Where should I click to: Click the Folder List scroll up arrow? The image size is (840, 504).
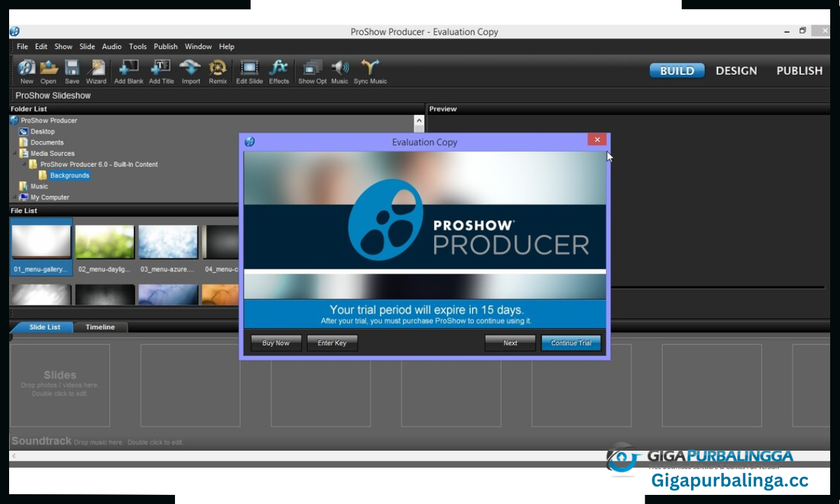coord(419,120)
